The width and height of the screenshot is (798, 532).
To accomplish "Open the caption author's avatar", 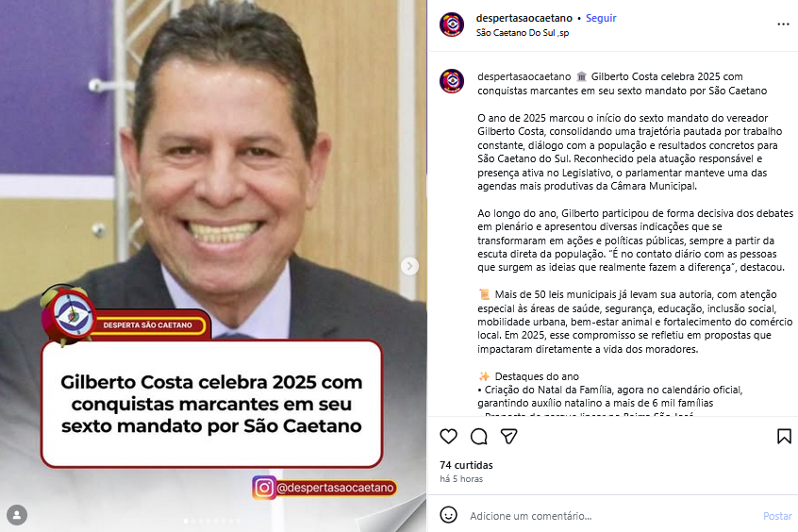I will click(x=452, y=81).
